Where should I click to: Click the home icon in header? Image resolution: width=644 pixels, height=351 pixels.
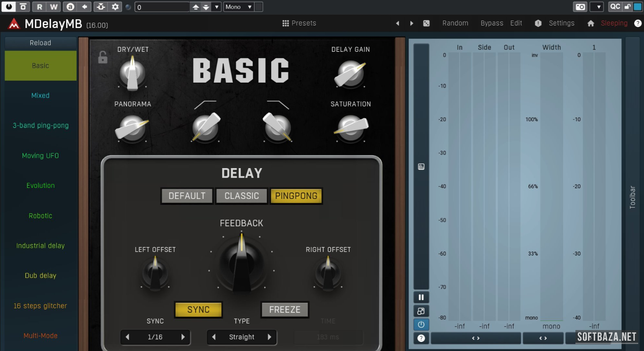click(591, 23)
